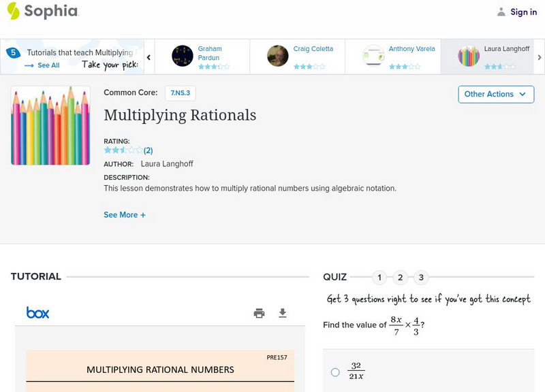Go to next tutorials with right chevron
Screen dimensions: 545x392
(540, 57)
